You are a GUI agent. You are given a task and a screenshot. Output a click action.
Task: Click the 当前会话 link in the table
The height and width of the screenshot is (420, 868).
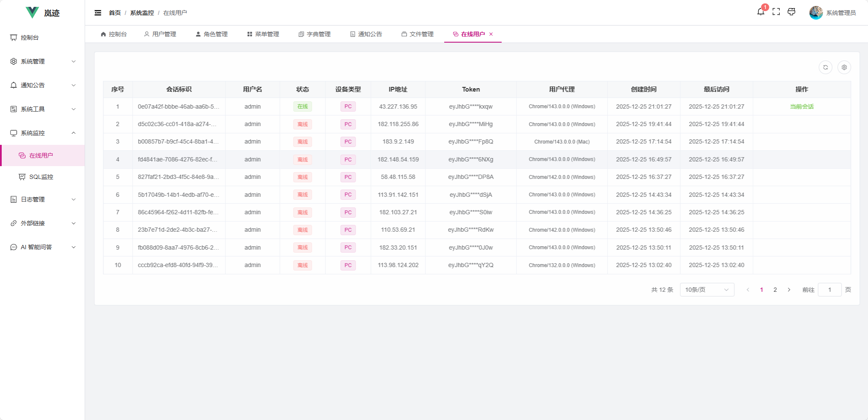click(x=802, y=106)
